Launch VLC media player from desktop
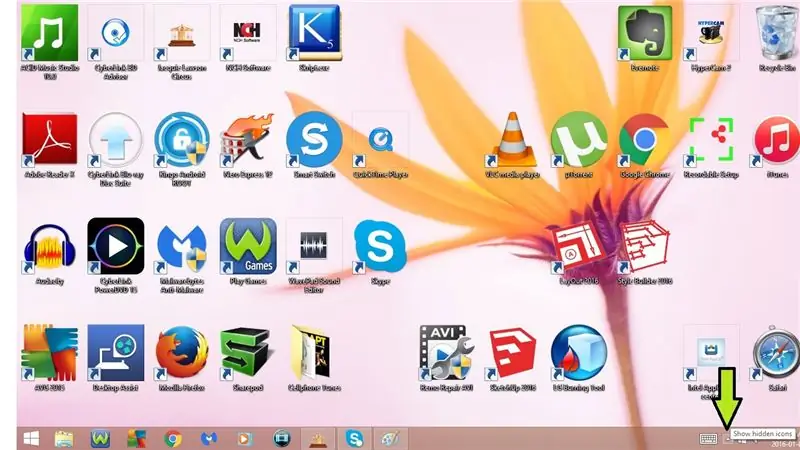Screen dimensions: 800x450 tap(512, 140)
